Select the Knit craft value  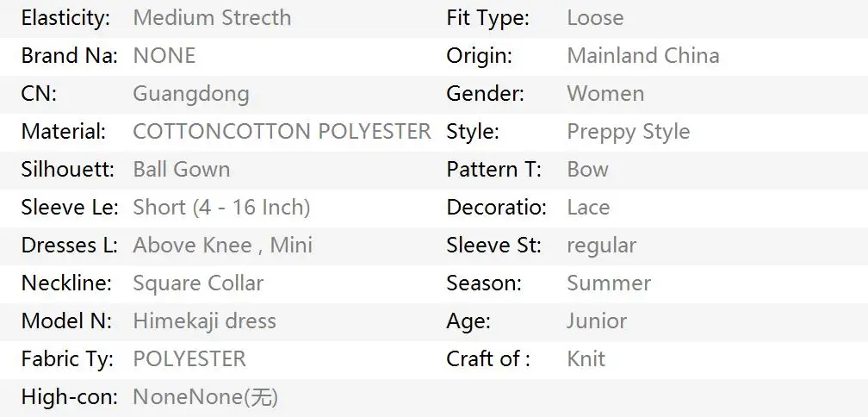(x=586, y=358)
